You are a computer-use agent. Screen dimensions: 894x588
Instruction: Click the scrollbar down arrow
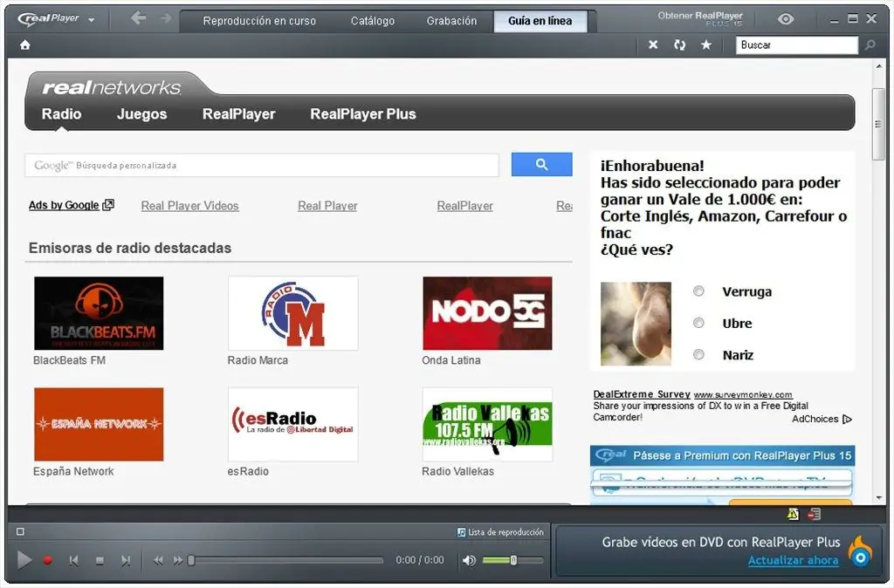click(878, 497)
